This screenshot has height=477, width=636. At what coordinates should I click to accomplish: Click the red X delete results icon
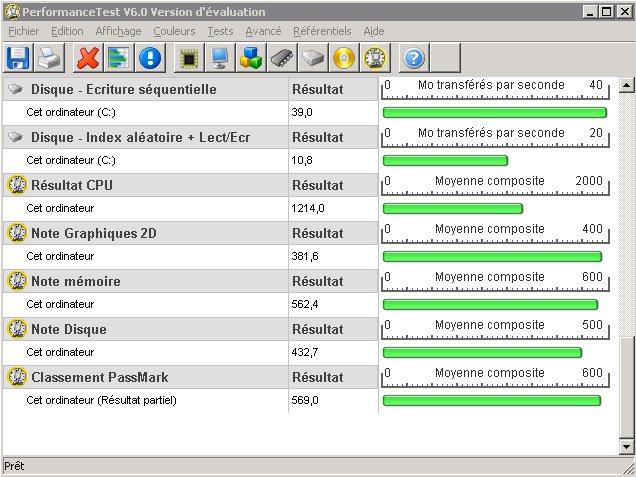(88, 58)
